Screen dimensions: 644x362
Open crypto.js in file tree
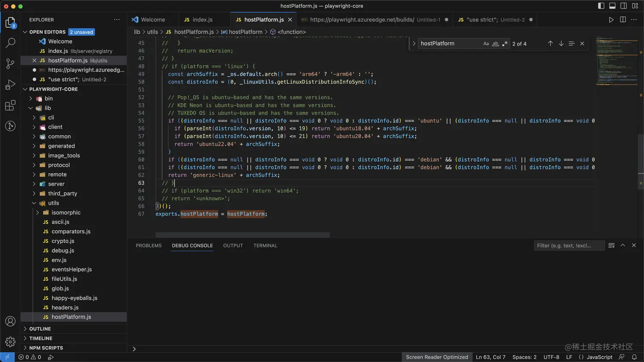pos(63,241)
